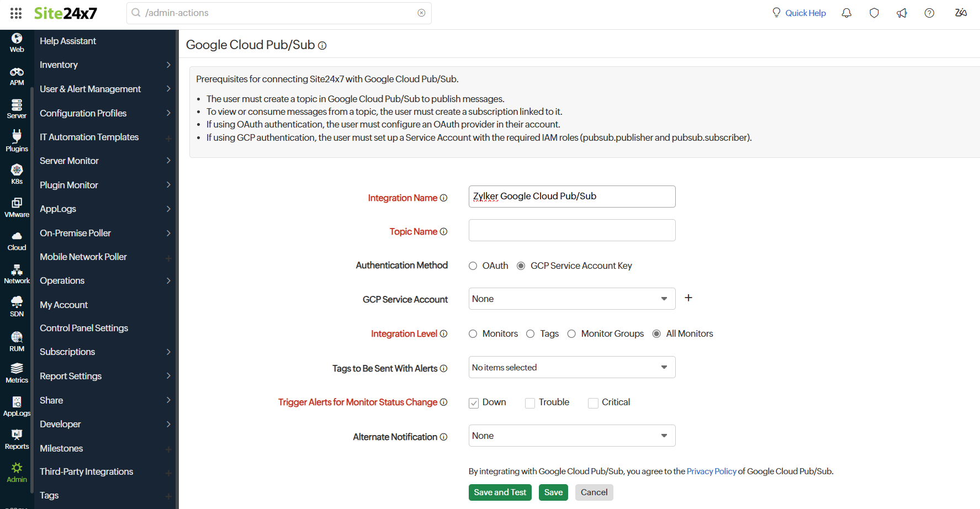Open the APM module in sidebar
This screenshot has width=980, height=509.
[17, 76]
